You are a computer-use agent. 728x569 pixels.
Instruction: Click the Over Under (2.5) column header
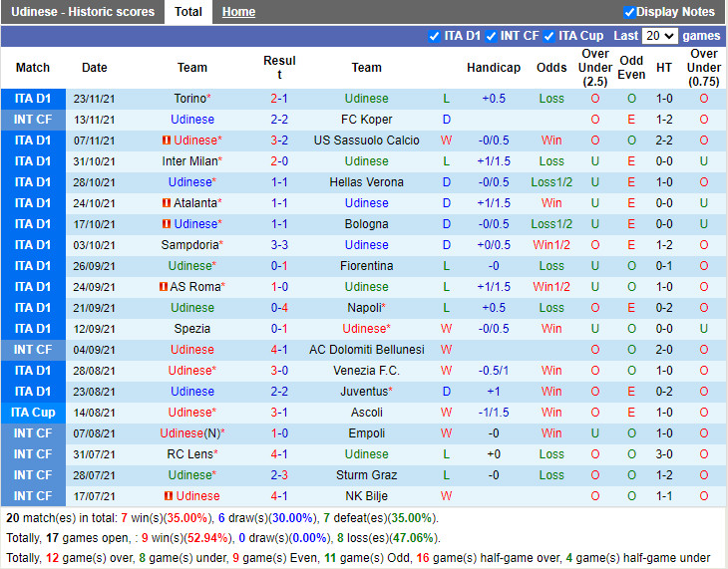coord(594,68)
